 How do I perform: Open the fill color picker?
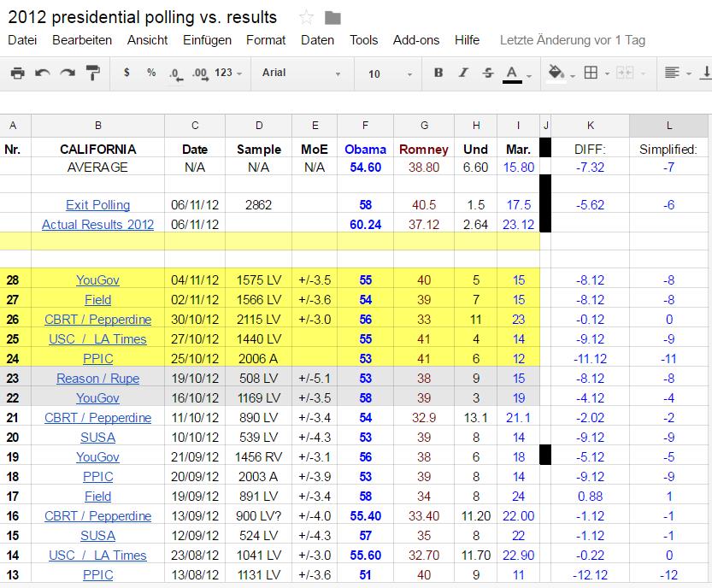click(x=561, y=73)
